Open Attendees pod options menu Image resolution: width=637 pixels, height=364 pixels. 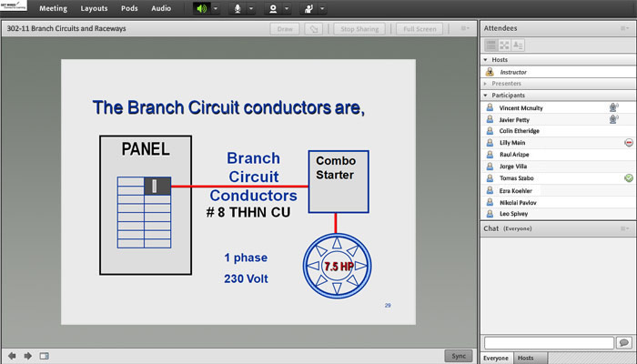coord(624,28)
